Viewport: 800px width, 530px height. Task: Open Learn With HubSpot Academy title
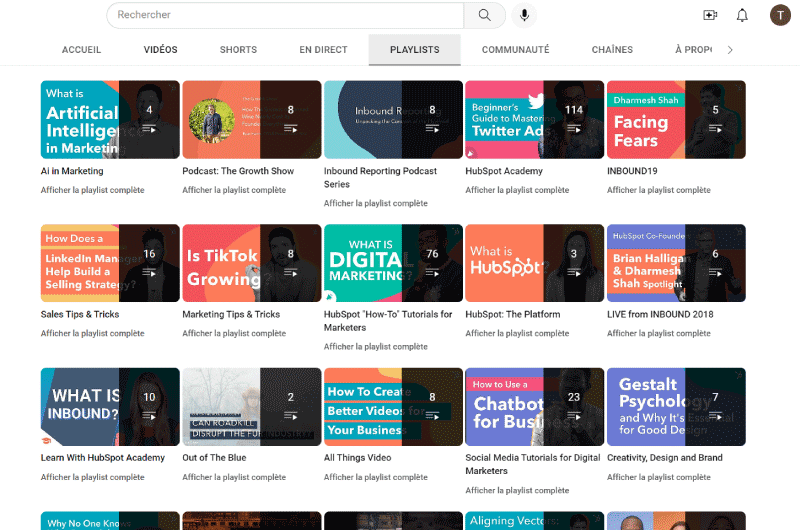click(x=103, y=458)
